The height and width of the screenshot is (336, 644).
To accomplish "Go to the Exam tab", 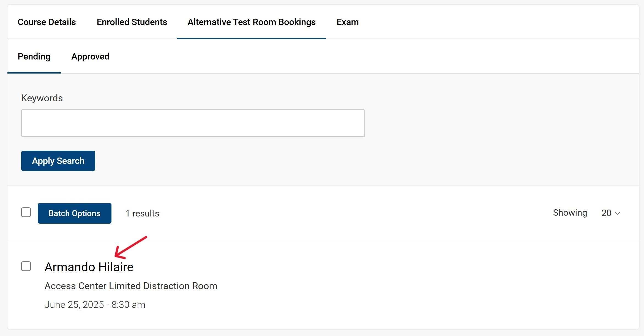I will pyautogui.click(x=347, y=22).
